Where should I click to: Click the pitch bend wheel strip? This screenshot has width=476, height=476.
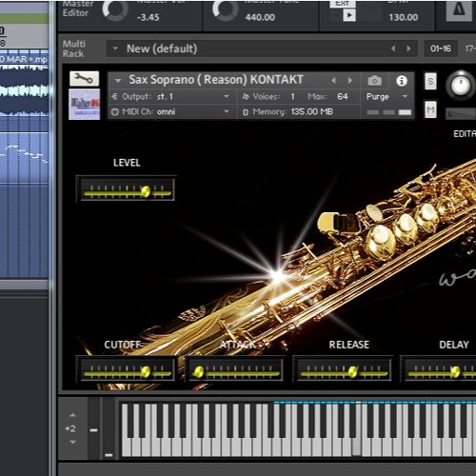pos(94,427)
